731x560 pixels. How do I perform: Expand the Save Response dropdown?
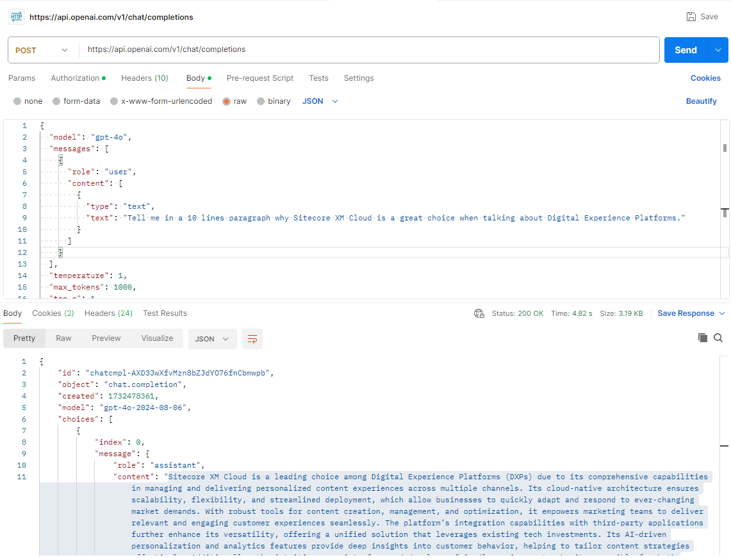click(x=722, y=313)
